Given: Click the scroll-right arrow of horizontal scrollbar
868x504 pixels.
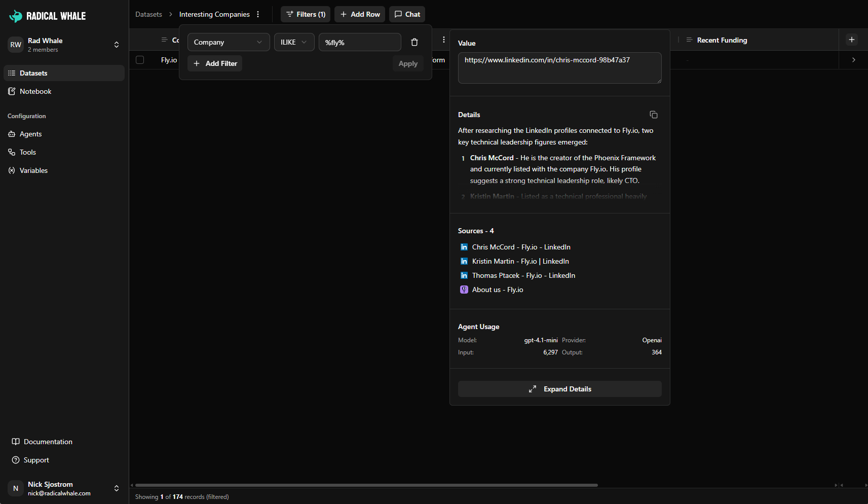Looking at the screenshot, I should click(836, 485).
